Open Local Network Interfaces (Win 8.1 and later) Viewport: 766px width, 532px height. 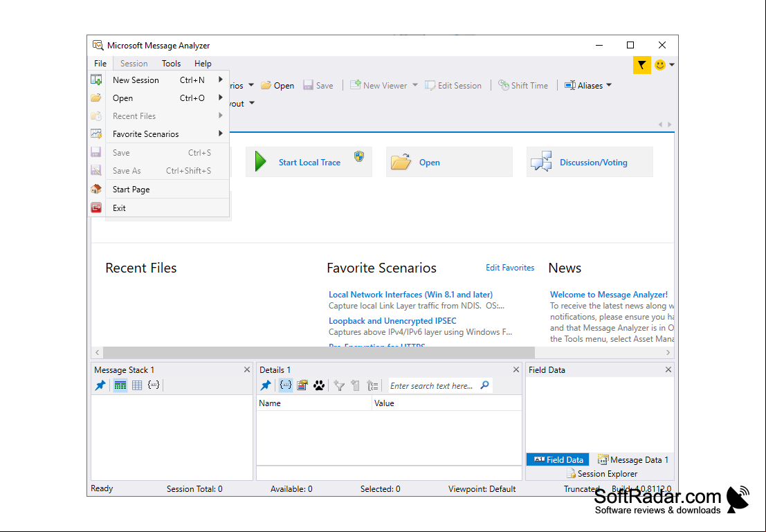coord(410,295)
